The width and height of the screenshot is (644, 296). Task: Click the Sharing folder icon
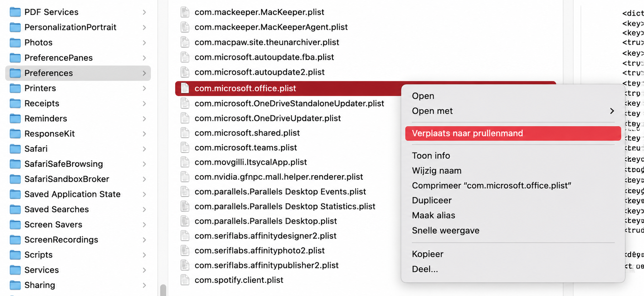pos(15,285)
